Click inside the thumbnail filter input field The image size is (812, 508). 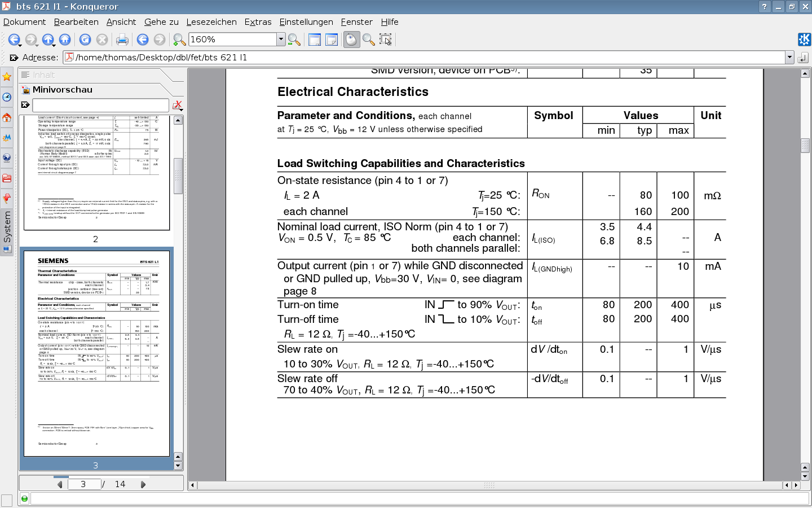(x=100, y=105)
